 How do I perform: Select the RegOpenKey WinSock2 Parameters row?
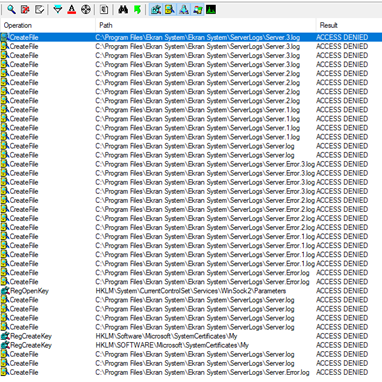tap(191, 291)
